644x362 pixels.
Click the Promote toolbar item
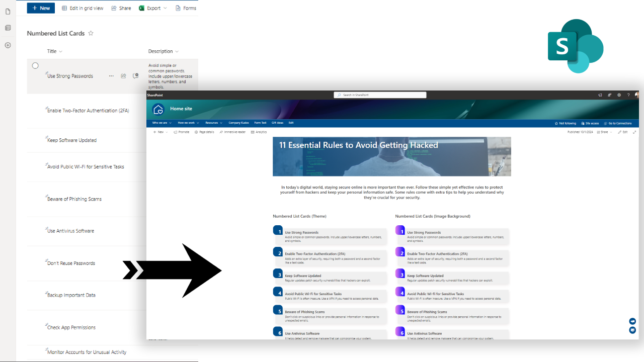182,132
